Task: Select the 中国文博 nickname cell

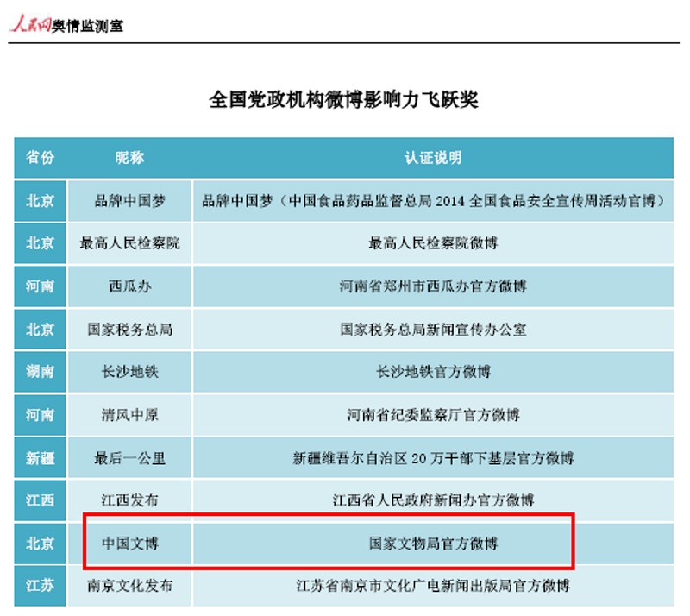Action: pos(130,544)
